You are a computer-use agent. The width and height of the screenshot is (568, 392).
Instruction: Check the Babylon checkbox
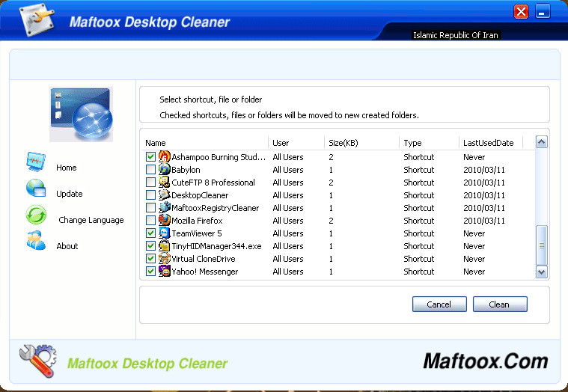pyautogui.click(x=150, y=169)
